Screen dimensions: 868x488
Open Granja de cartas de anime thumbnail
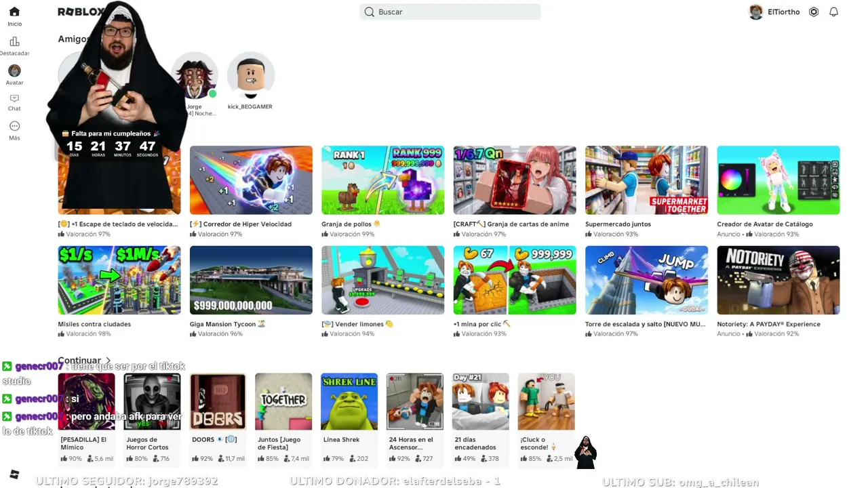[x=515, y=180]
